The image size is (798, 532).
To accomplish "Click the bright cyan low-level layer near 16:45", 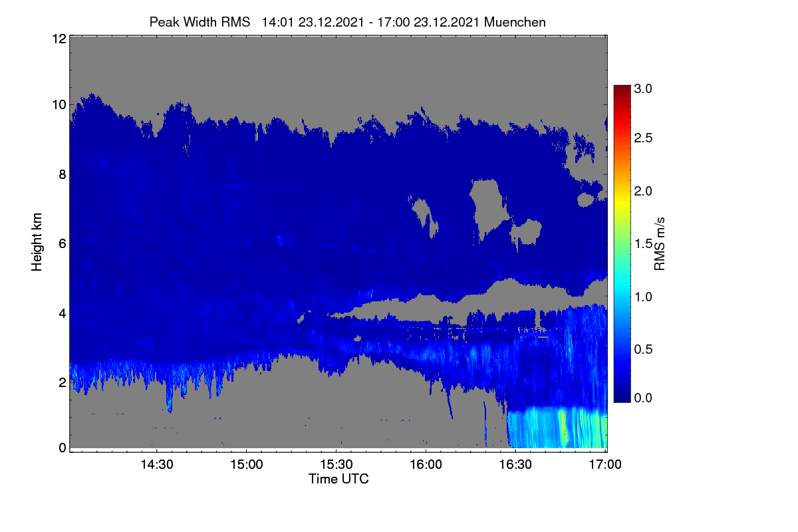I will point(557,427).
